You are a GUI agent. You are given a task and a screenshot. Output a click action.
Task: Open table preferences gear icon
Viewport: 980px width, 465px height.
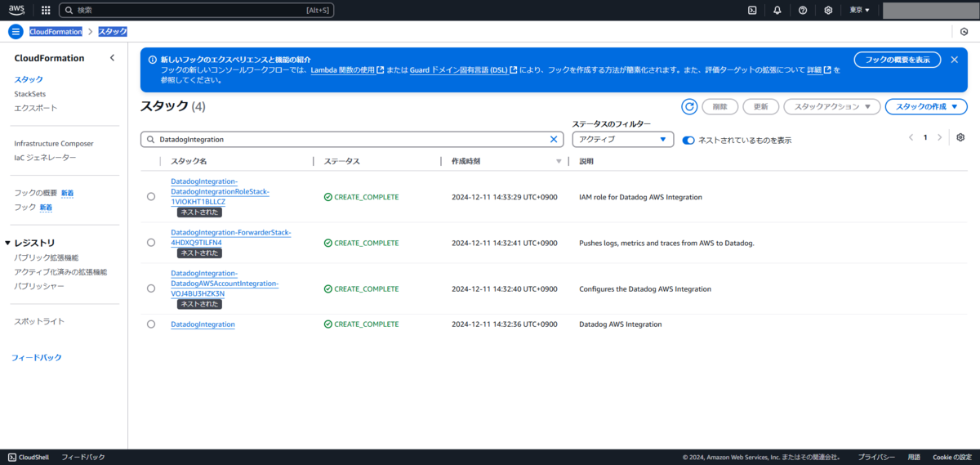(x=960, y=137)
